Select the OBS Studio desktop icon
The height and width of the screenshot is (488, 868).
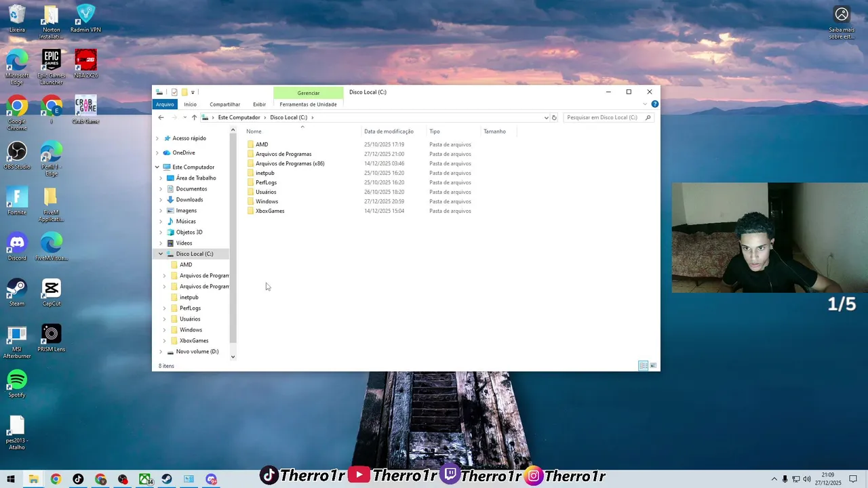[17, 155]
